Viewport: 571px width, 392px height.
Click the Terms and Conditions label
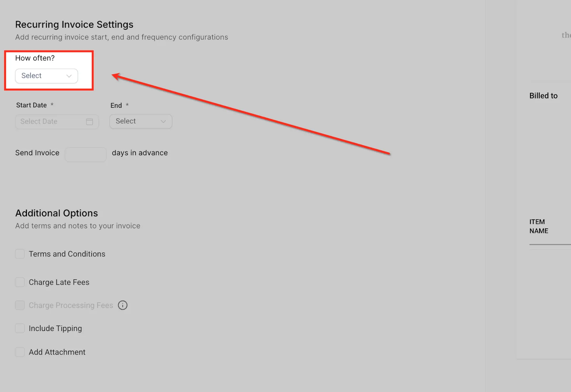(x=67, y=254)
